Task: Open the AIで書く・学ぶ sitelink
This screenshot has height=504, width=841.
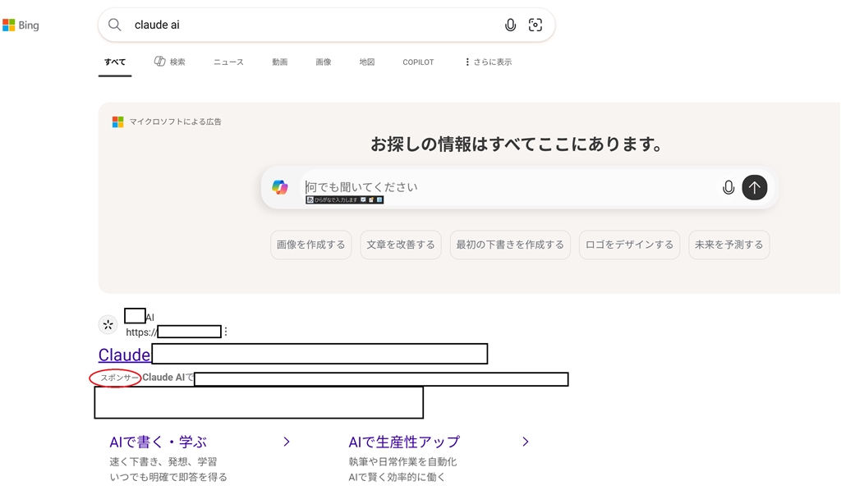Action: tap(159, 442)
